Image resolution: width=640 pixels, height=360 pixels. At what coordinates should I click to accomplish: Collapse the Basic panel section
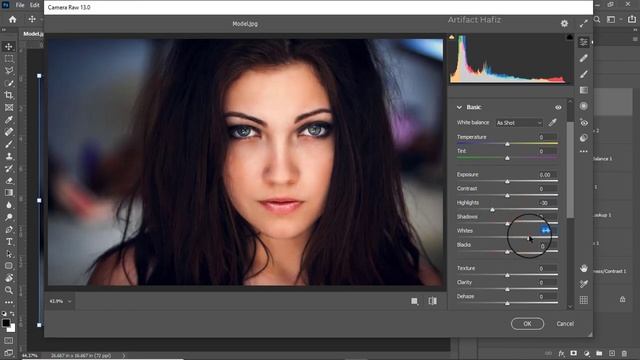tap(459, 107)
